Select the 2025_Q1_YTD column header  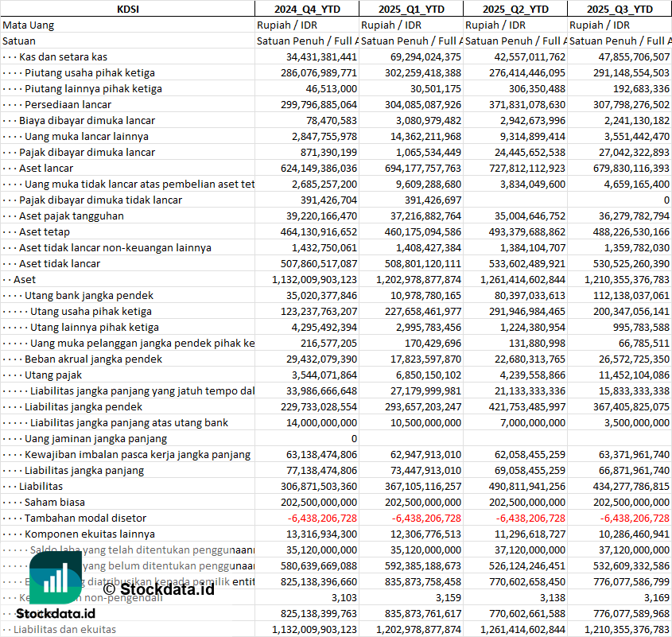pyautogui.click(x=410, y=9)
